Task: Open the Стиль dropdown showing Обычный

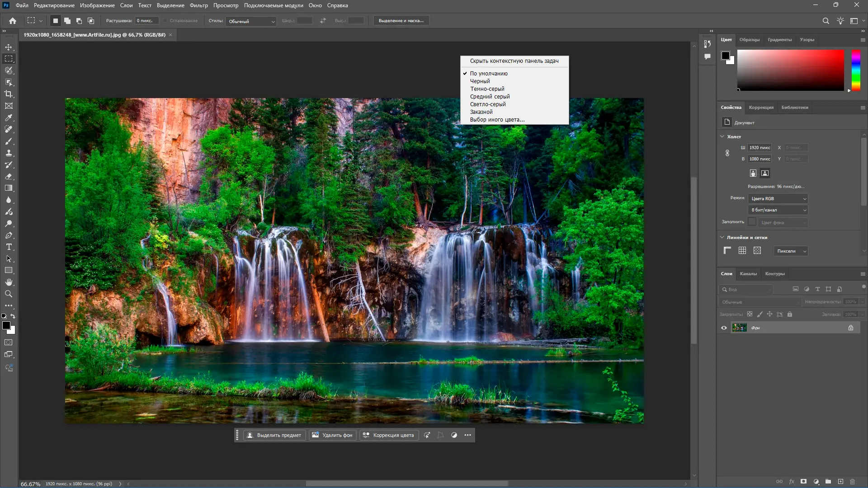Action: [251, 21]
